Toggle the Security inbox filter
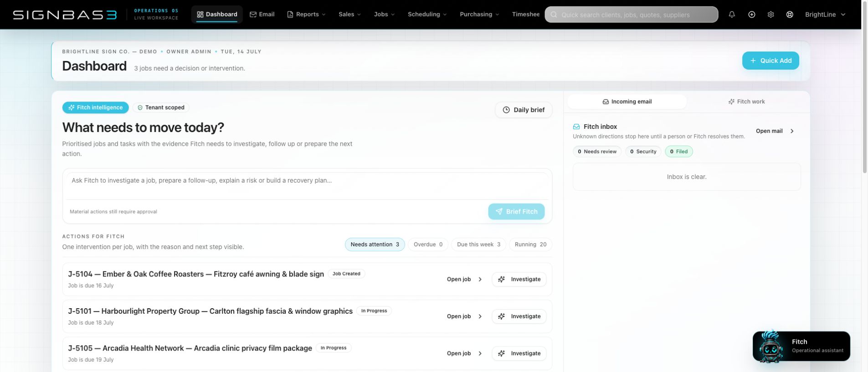The height and width of the screenshot is (372, 868). (643, 152)
